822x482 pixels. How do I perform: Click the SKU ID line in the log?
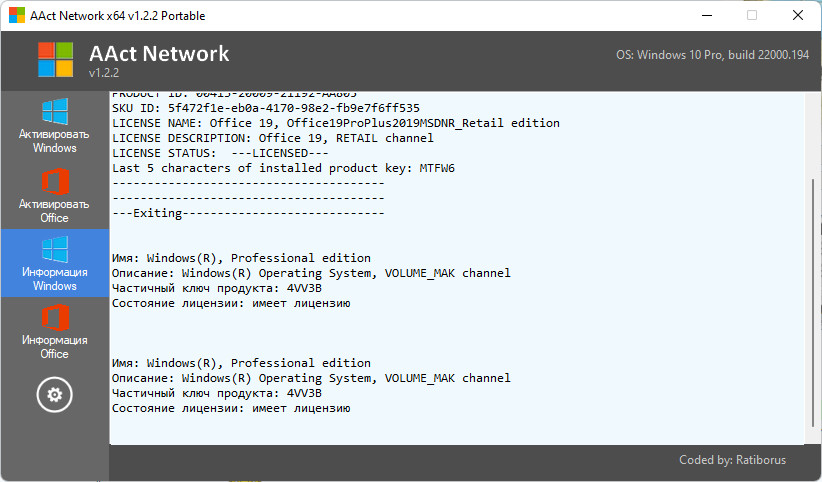coord(266,108)
